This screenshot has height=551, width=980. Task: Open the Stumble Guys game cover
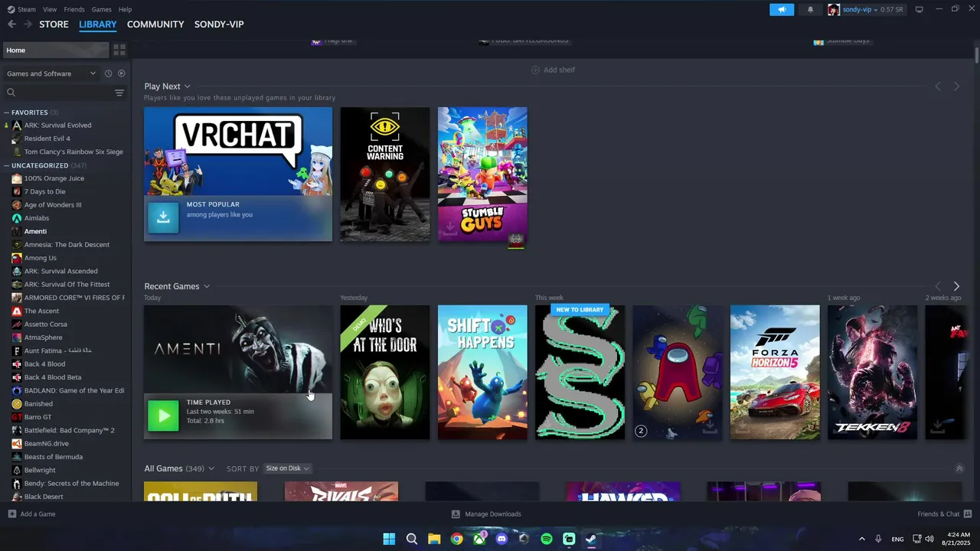tap(482, 174)
